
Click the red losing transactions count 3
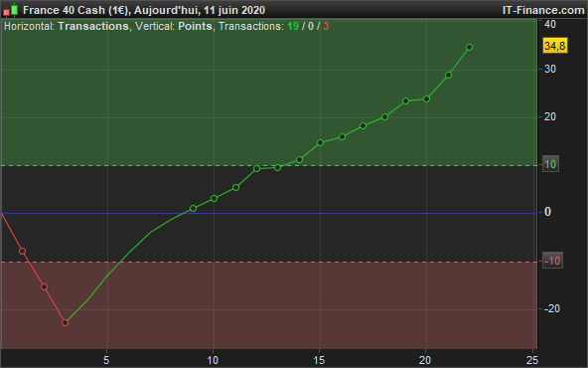point(326,26)
